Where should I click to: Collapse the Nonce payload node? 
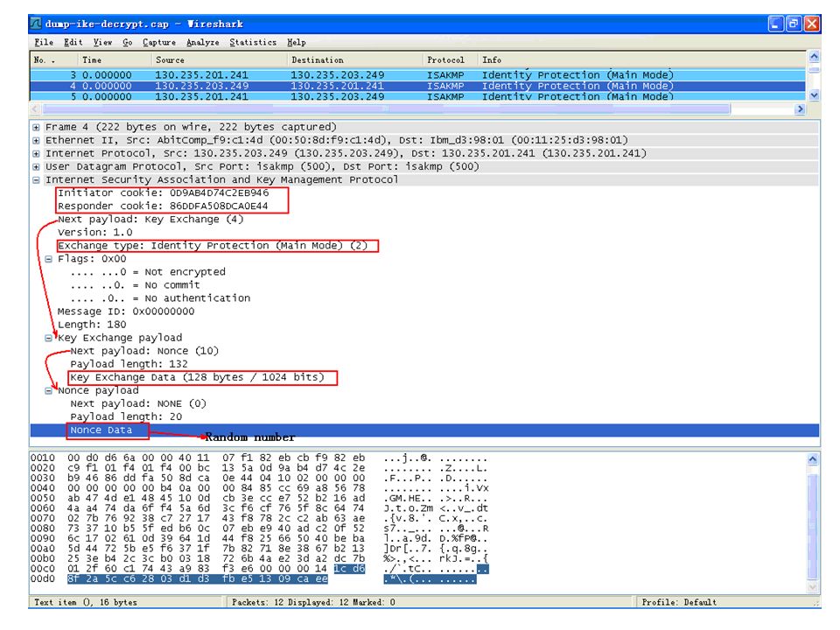click(x=49, y=391)
